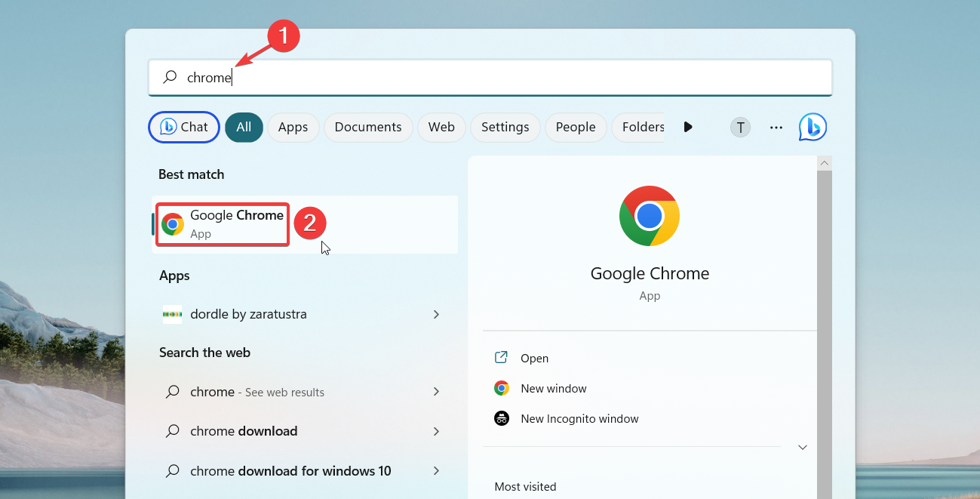980x499 pixels.
Task: Open Google Chrome via the Open link
Action: 534,358
